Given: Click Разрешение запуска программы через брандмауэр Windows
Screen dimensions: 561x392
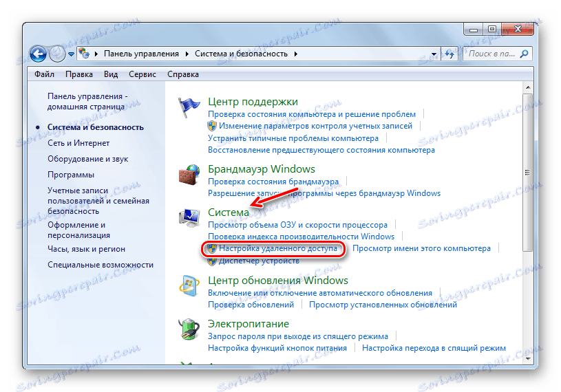Looking at the screenshot, I should 324,193.
